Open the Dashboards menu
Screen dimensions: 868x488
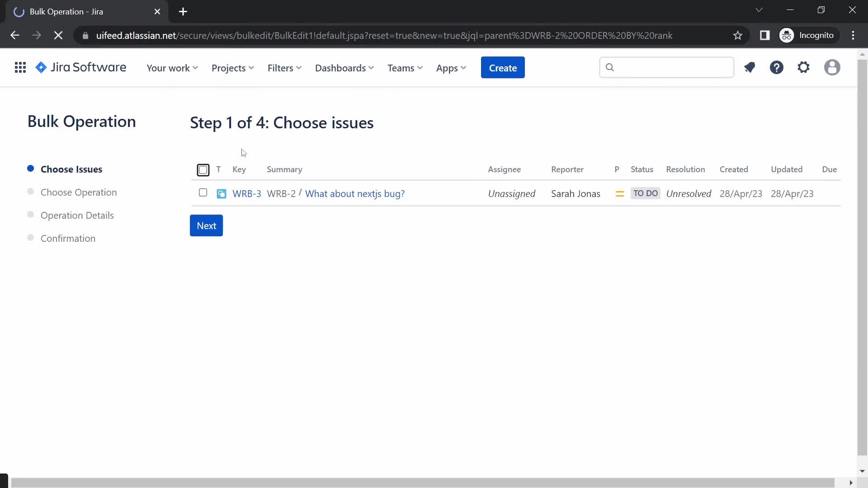pyautogui.click(x=344, y=67)
